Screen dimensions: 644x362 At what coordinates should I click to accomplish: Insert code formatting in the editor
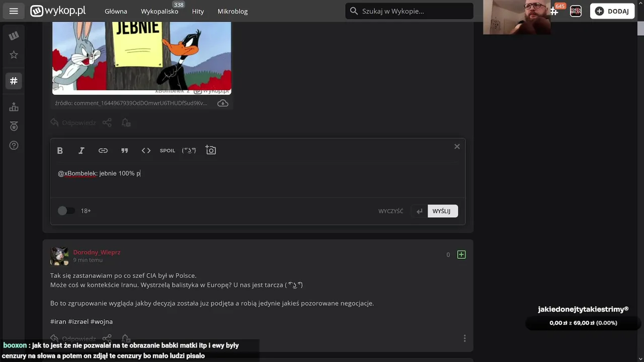click(146, 150)
